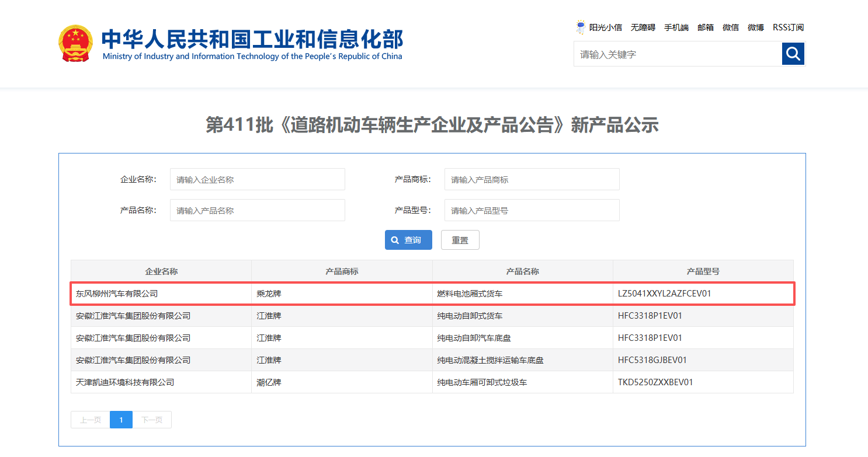The width and height of the screenshot is (868, 457).
Task: Focus the 企业名称 input field
Action: click(258, 179)
